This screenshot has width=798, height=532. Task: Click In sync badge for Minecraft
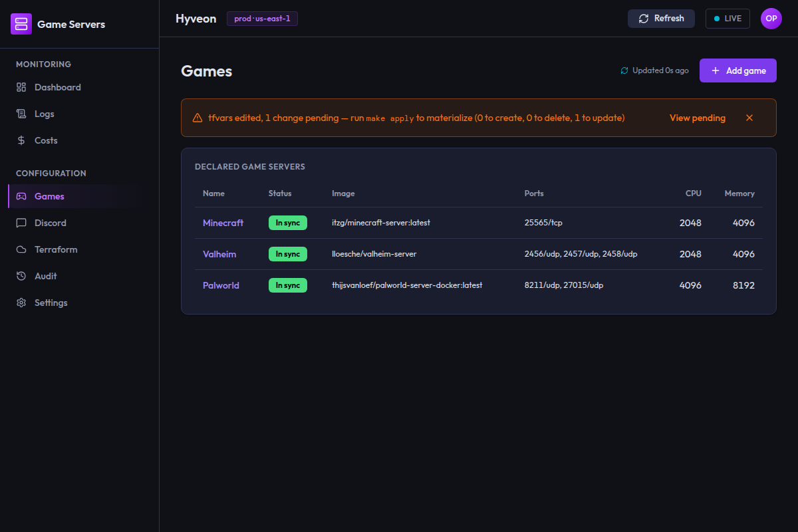288,223
